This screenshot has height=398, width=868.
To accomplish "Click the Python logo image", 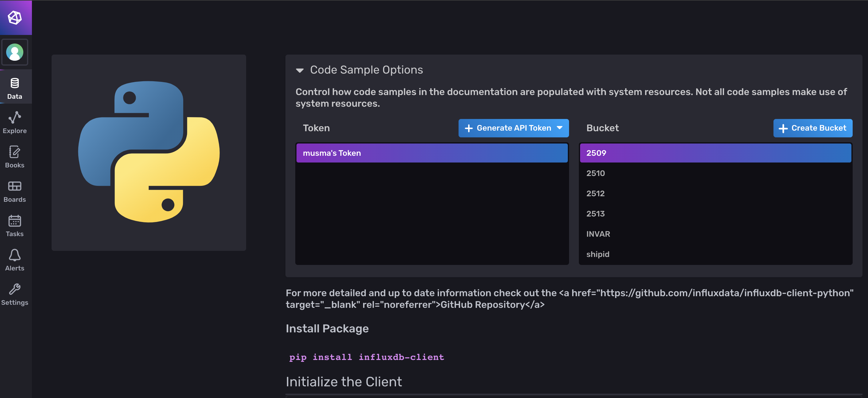I will [x=149, y=151].
